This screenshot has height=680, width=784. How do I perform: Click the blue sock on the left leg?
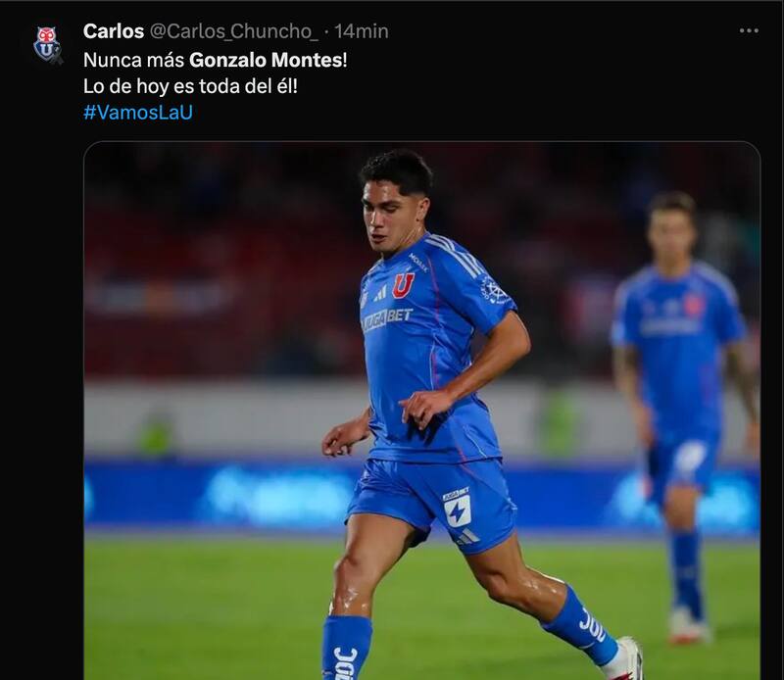346,649
